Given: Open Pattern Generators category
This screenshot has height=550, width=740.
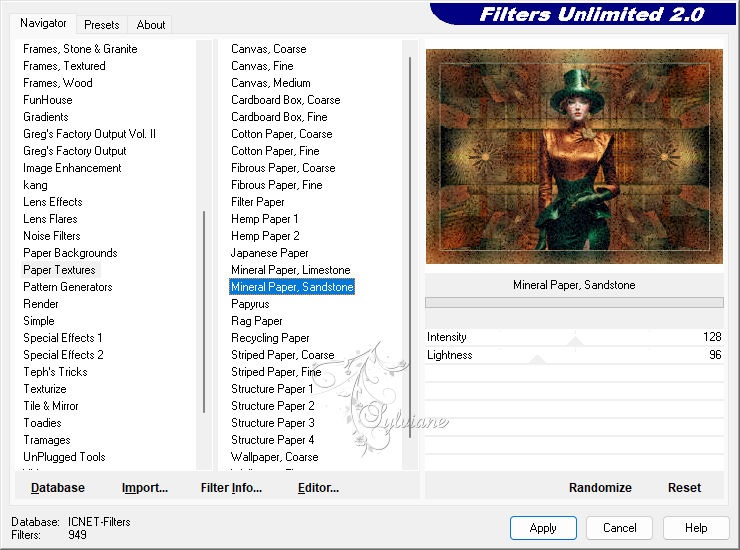Looking at the screenshot, I should pyautogui.click(x=68, y=287).
